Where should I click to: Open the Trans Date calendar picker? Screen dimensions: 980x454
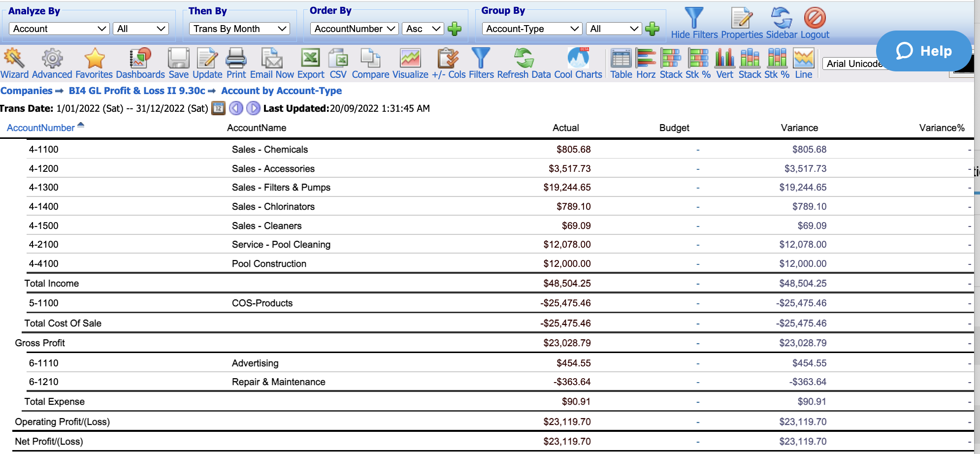(x=218, y=108)
